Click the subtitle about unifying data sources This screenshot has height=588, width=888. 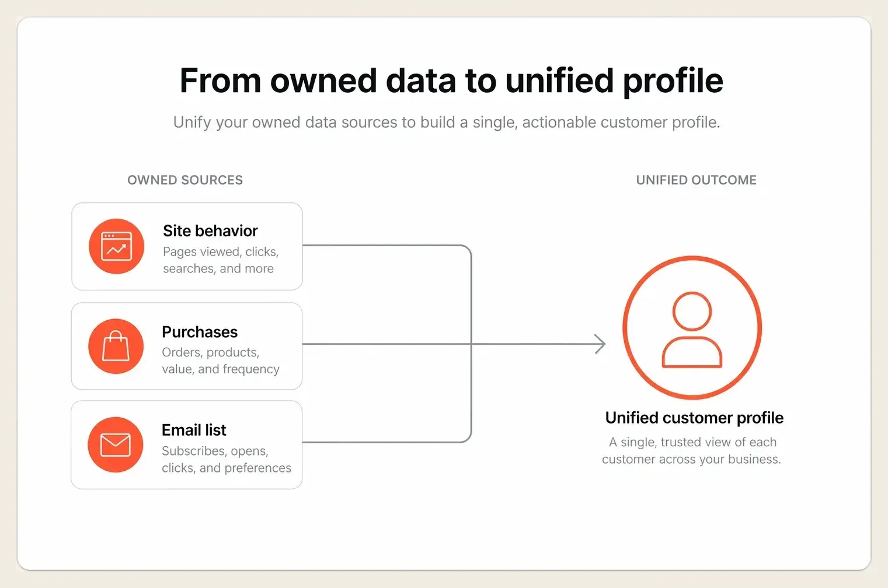[x=447, y=123]
